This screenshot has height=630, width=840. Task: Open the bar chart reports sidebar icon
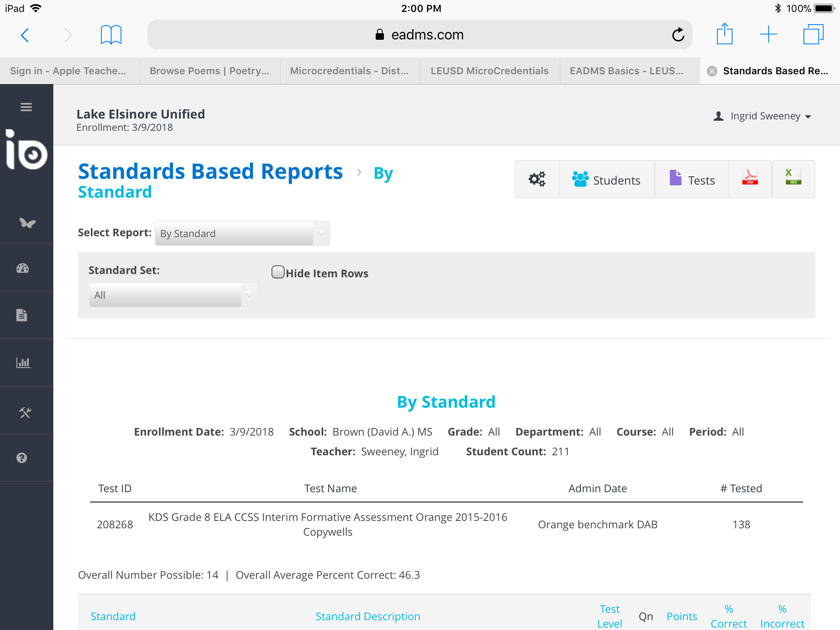pyautogui.click(x=23, y=363)
